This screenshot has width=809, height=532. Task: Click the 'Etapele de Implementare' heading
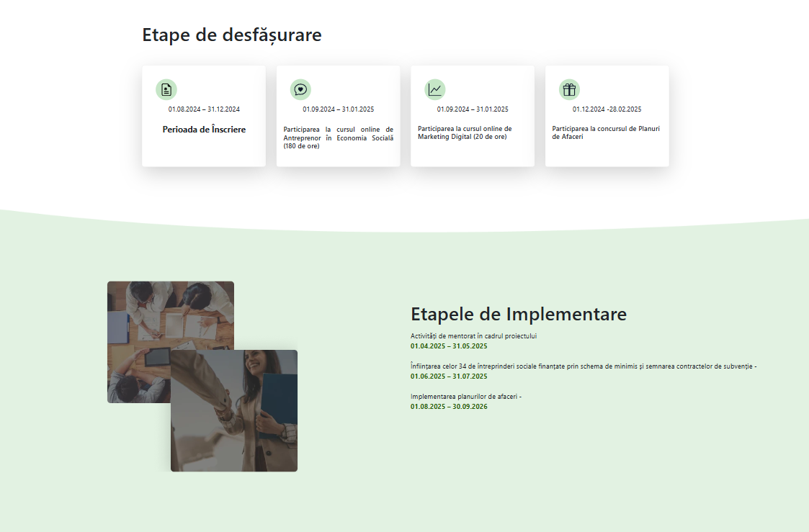(x=518, y=314)
